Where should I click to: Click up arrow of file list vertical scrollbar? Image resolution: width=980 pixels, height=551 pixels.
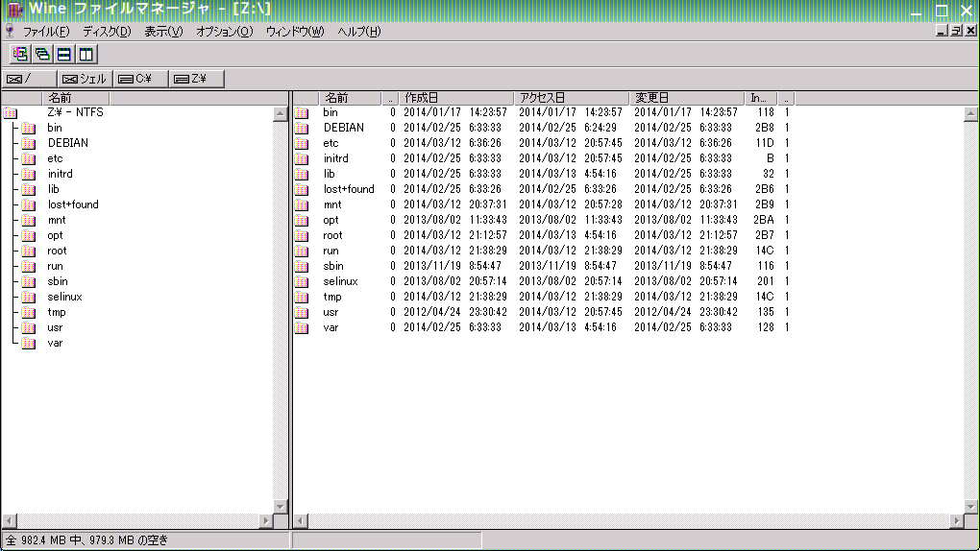970,113
